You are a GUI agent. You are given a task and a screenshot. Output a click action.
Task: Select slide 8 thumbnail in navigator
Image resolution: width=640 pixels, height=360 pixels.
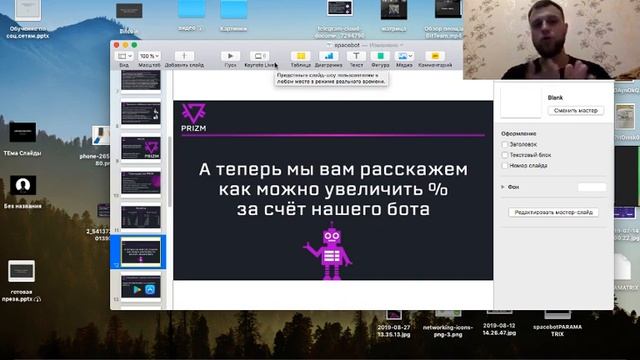[x=141, y=113]
